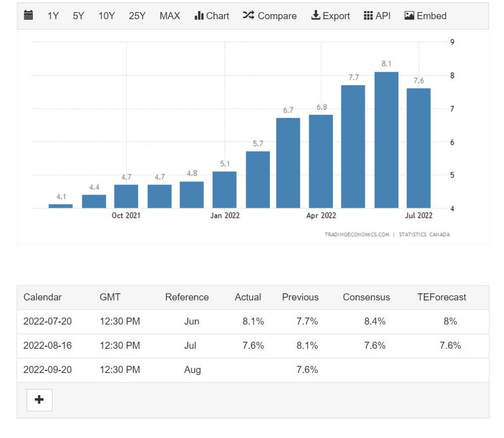Open the 2022-08-16 calendar entry
Screen dimensions: 504x438
point(47,345)
